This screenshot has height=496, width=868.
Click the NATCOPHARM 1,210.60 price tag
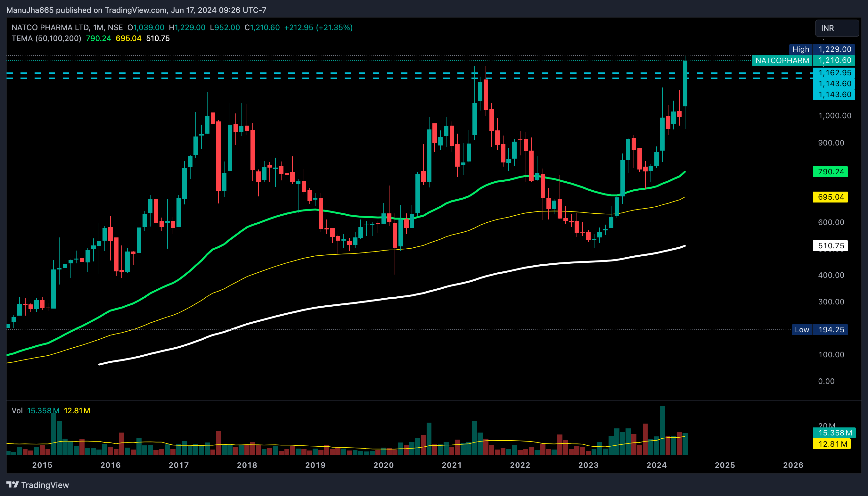(x=804, y=61)
